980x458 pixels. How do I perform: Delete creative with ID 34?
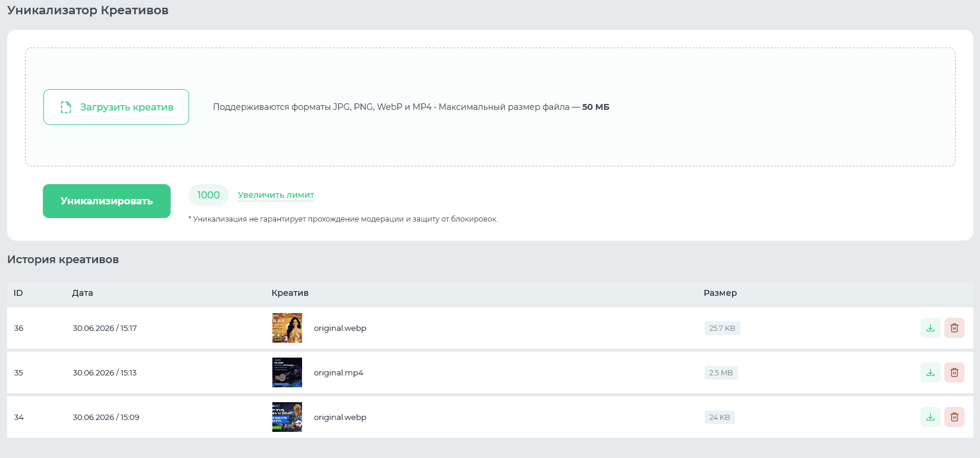pyautogui.click(x=954, y=417)
